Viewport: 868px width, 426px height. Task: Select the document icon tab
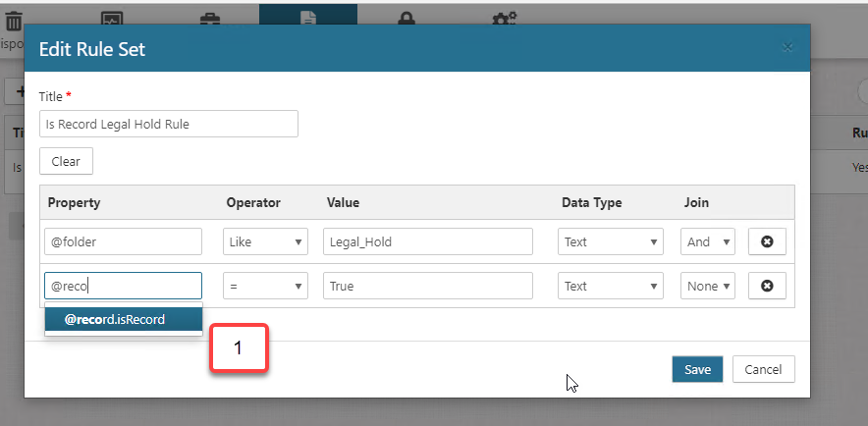click(x=308, y=20)
